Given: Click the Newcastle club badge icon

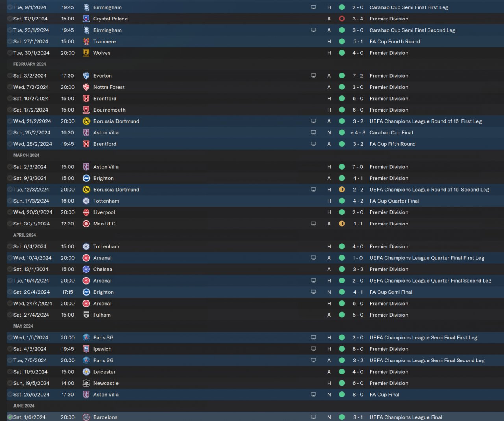Looking at the screenshot, I should tap(86, 383).
